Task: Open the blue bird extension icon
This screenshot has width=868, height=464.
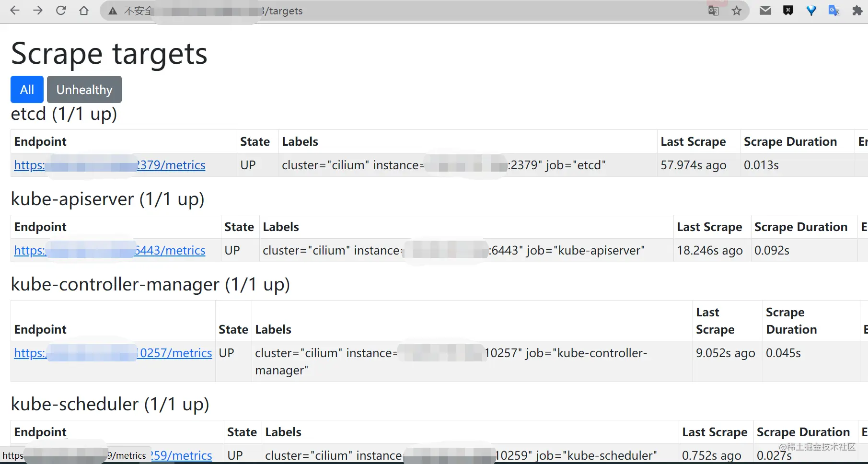Action: pos(811,11)
